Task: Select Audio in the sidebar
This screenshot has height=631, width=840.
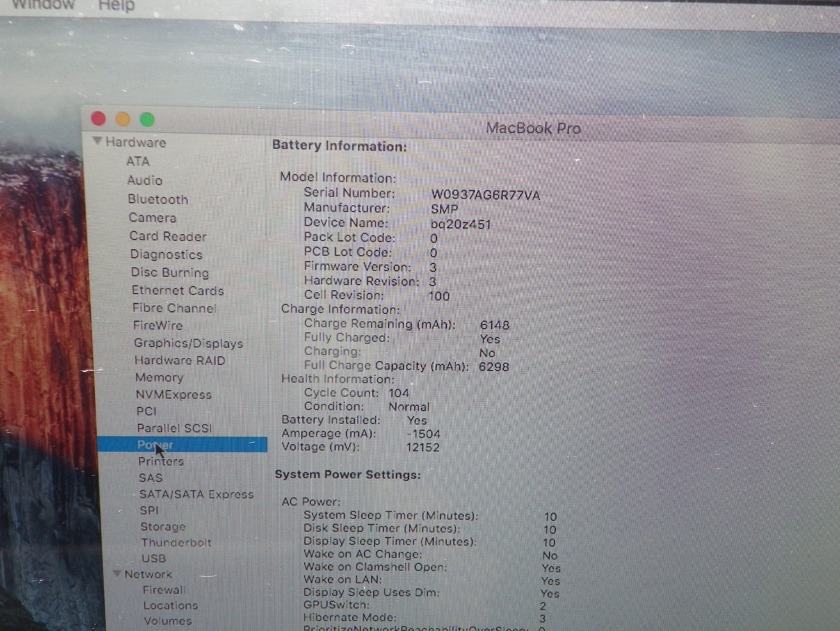Action: pos(145,180)
